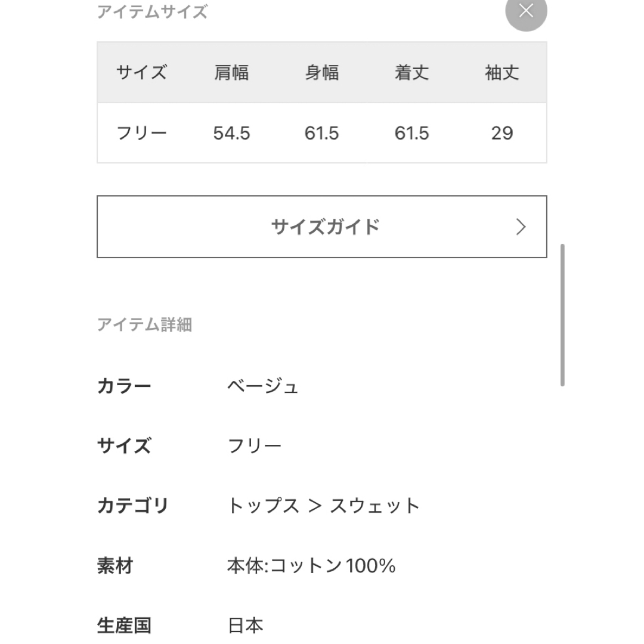Viewport: 644px width, 644px height.
Task: Click the chevron arrow on サイズガイド
Action: tap(521, 227)
